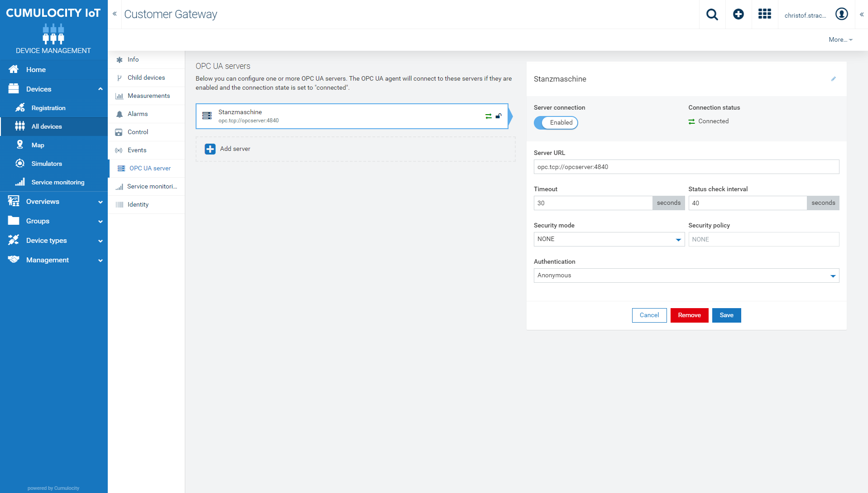This screenshot has width=868, height=493.
Task: Click the Save button
Action: tap(726, 315)
